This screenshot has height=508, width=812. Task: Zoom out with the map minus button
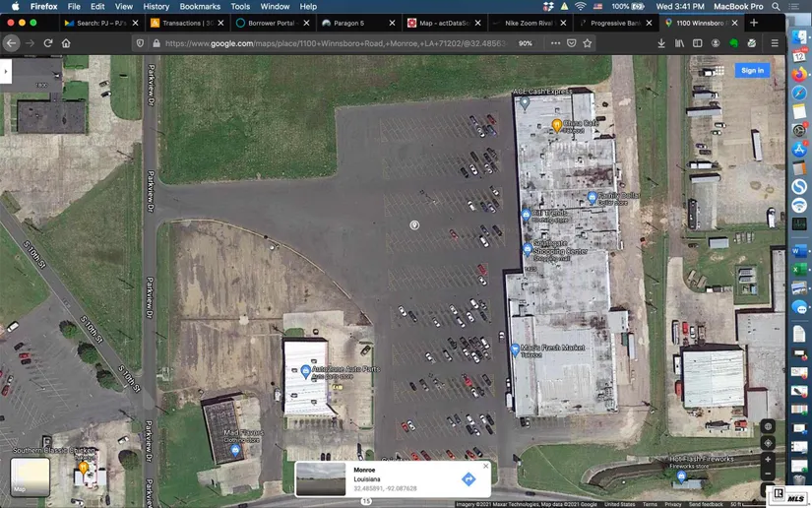tap(768, 474)
